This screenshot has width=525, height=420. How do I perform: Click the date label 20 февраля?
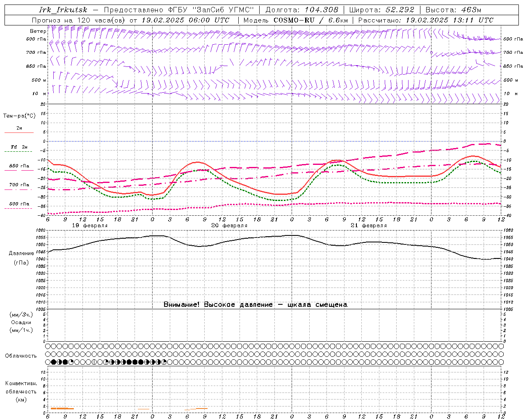[x=229, y=226]
